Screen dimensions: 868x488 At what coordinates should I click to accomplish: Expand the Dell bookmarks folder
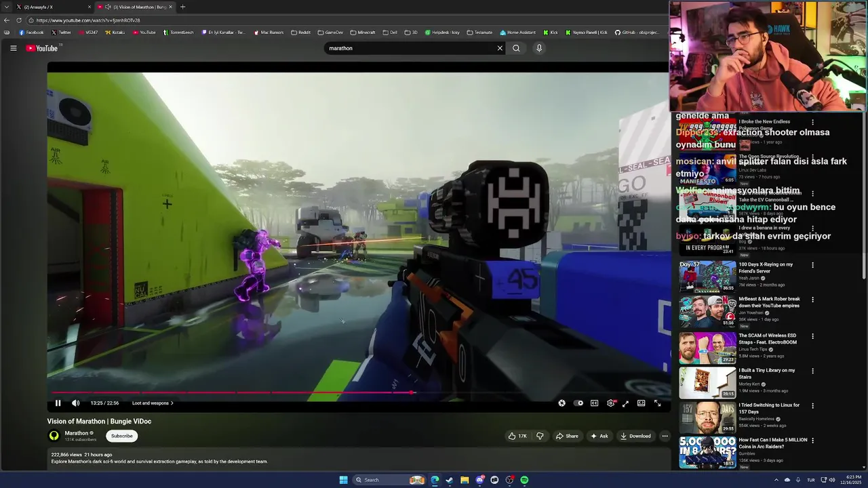tap(390, 33)
